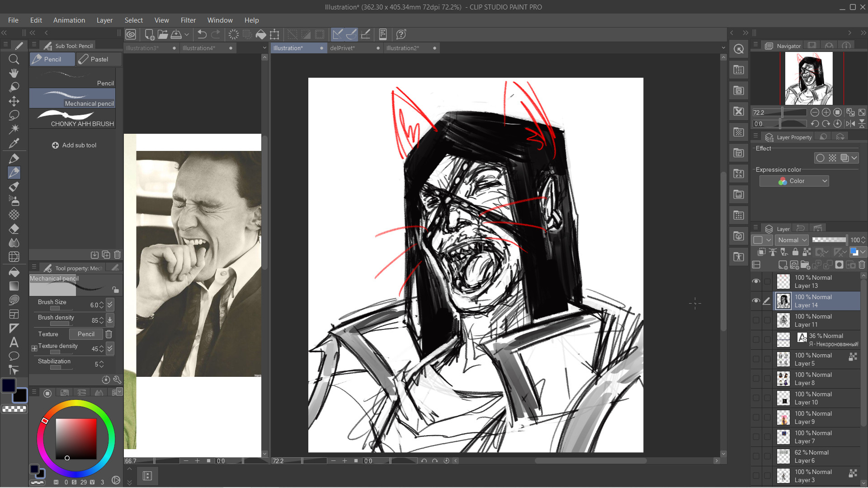Select the Move layer tool
Viewport: 868px width, 488px height.
(14, 101)
